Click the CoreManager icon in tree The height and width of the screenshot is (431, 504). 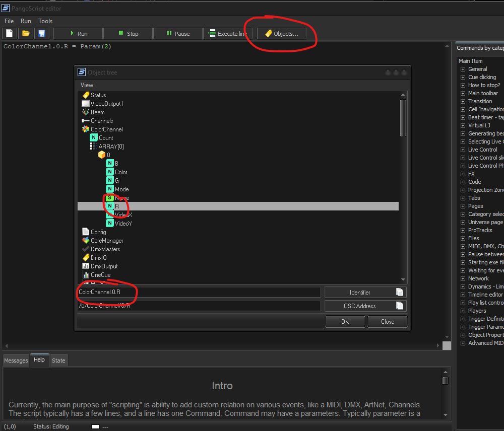(x=86, y=240)
